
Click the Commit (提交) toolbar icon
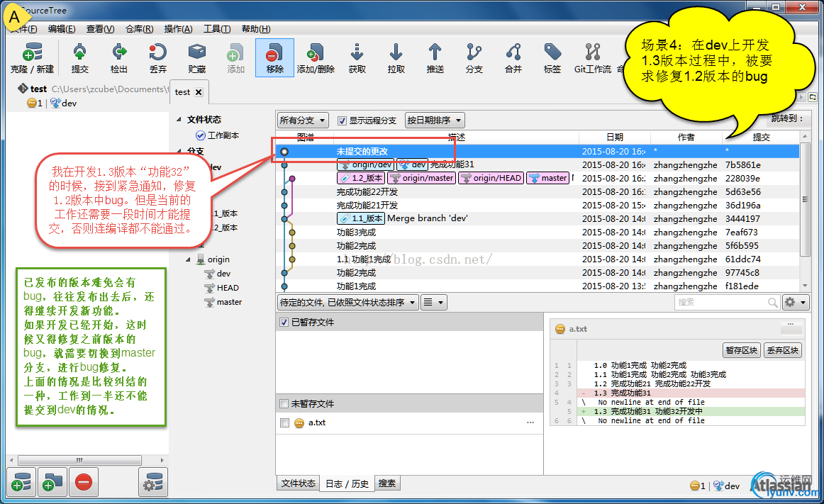tap(80, 58)
